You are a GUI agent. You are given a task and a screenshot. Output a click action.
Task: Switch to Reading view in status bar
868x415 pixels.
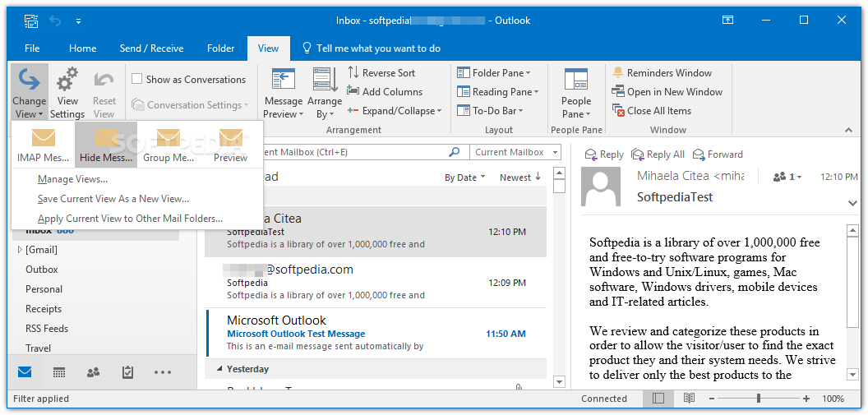(x=689, y=399)
